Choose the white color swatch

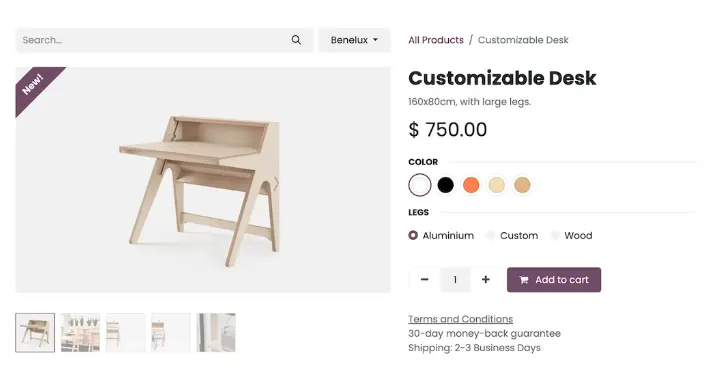pos(420,185)
